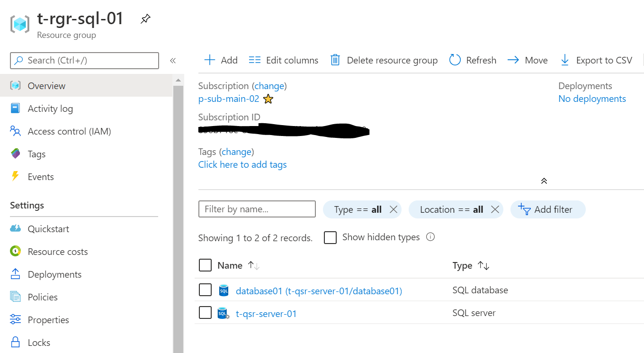Sort resources by Name column
This screenshot has width=644, height=353.
pyautogui.click(x=239, y=265)
